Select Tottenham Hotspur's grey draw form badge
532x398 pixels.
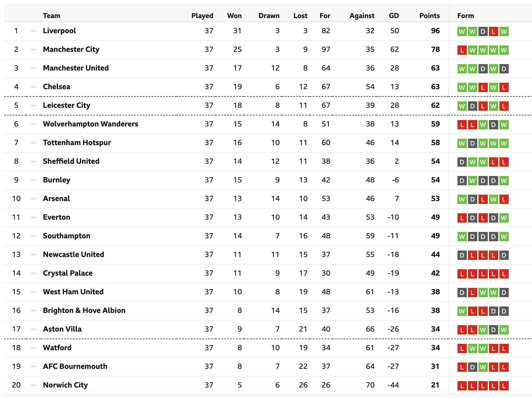[x=472, y=143]
